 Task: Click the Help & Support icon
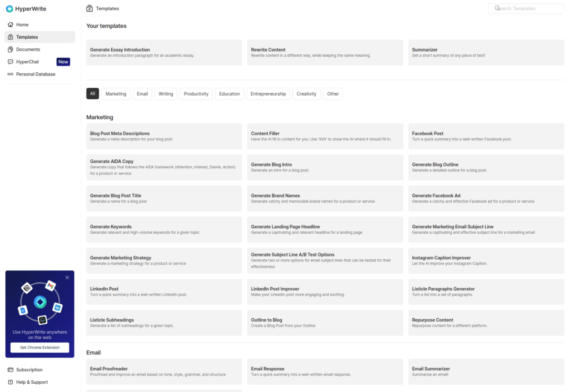tap(11, 382)
